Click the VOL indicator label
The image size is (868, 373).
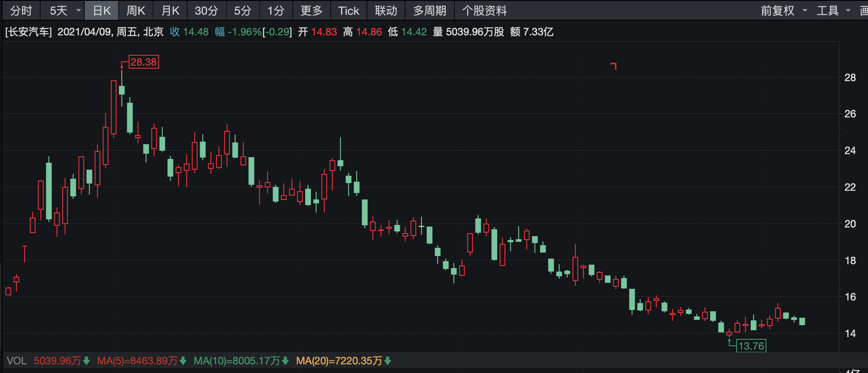pos(16,361)
